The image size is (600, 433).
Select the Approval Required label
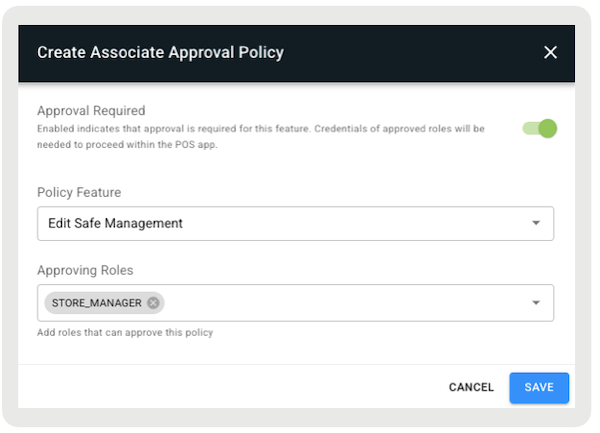click(x=91, y=111)
